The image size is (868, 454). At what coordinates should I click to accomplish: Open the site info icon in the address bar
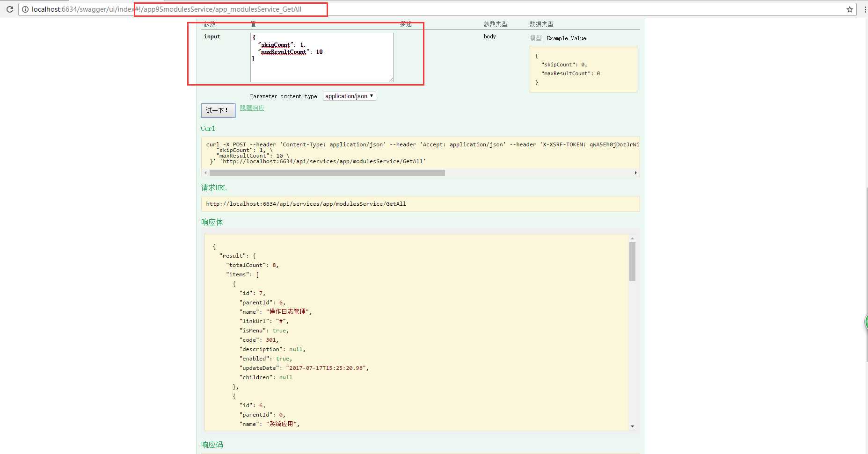point(25,9)
